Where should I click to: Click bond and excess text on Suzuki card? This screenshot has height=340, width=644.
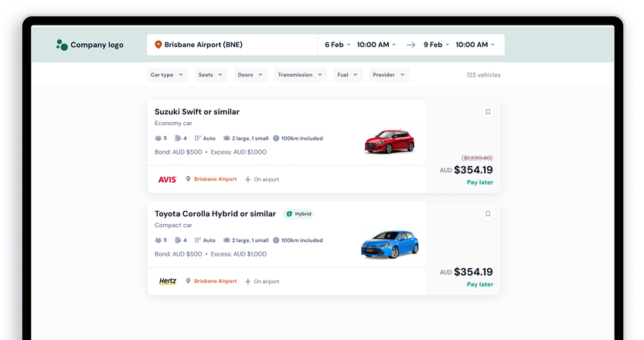(210, 152)
